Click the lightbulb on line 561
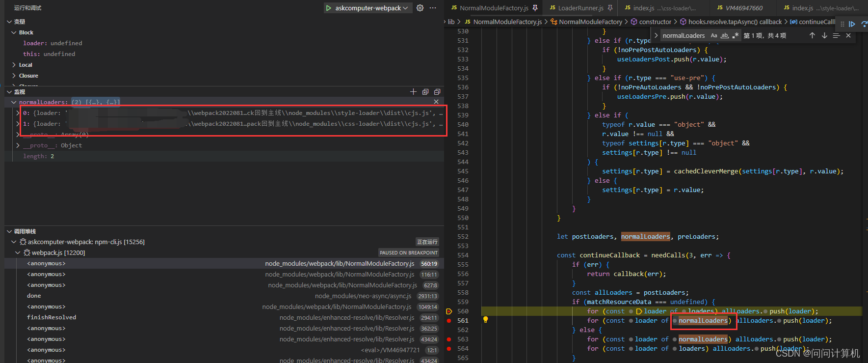 (x=485, y=320)
